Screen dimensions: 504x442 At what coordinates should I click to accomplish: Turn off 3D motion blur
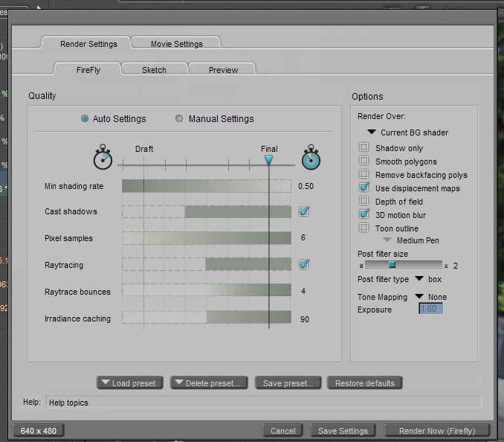(364, 215)
